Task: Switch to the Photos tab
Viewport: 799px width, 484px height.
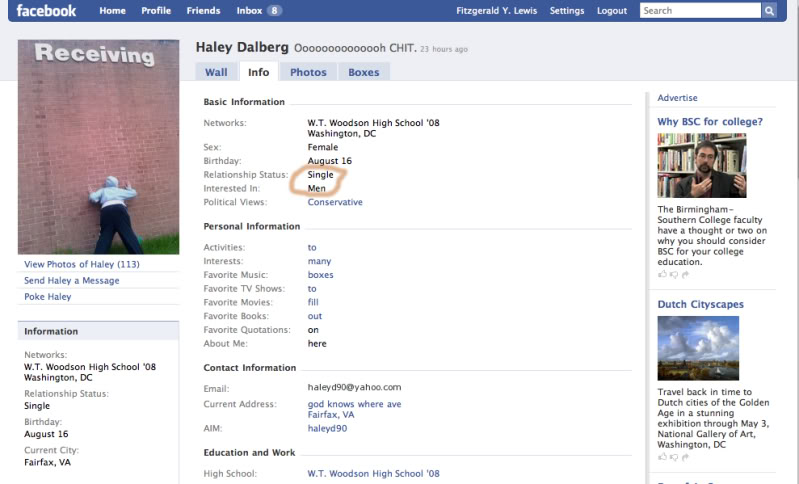Action: 308,72
